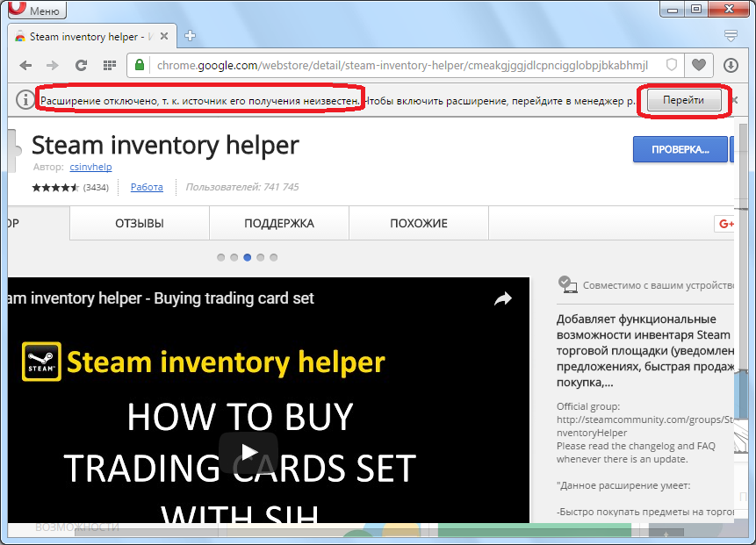Reload the current page
The image size is (756, 545).
click(x=81, y=65)
